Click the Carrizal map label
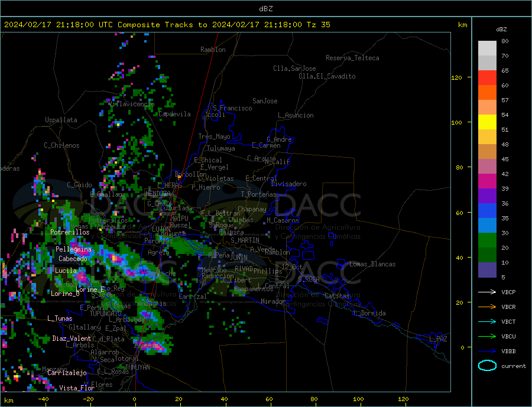This screenshot has height=407, width=532. [193, 297]
